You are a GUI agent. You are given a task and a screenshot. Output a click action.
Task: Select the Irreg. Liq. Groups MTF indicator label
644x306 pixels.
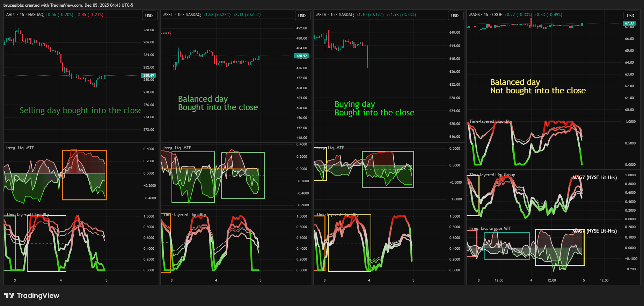490,228
